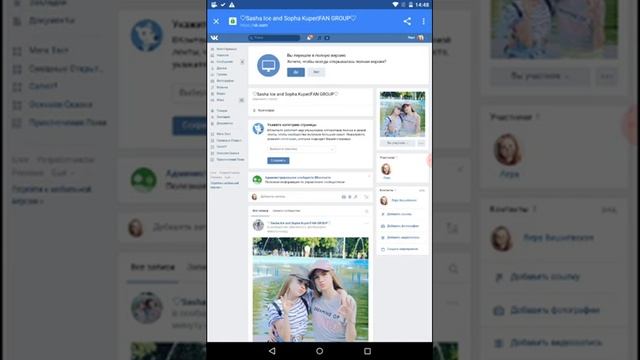Focus the VK search field
The height and width of the screenshot is (360, 640).
point(274,38)
